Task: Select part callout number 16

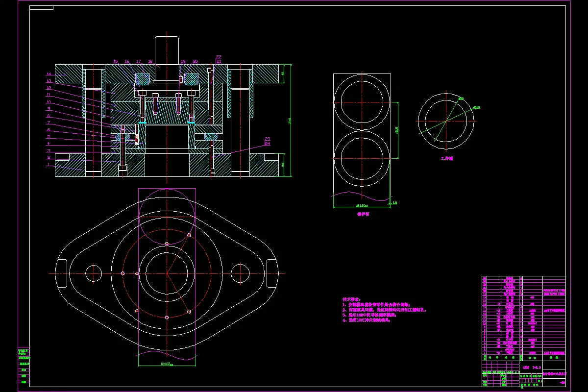Action: point(127,62)
